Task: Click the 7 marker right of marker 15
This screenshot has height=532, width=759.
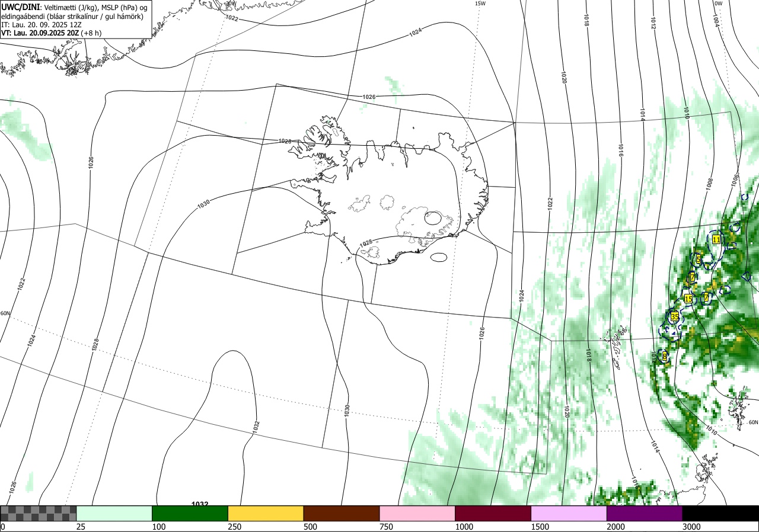Action: pyautogui.click(x=706, y=297)
